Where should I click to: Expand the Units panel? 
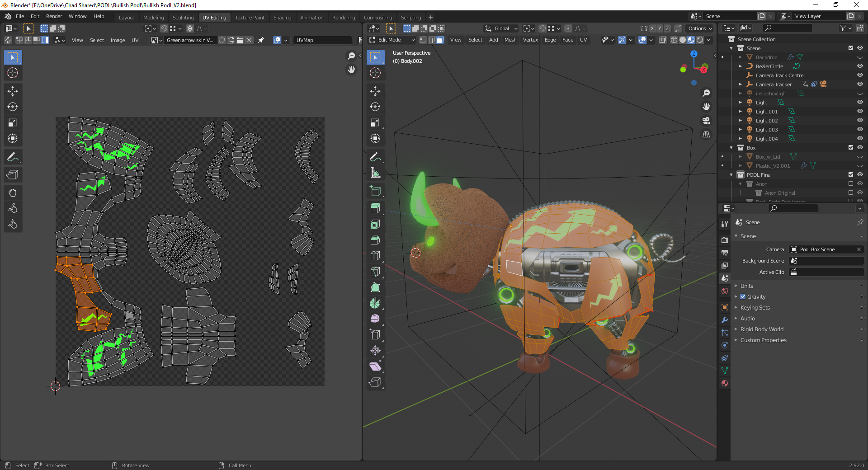pos(747,286)
